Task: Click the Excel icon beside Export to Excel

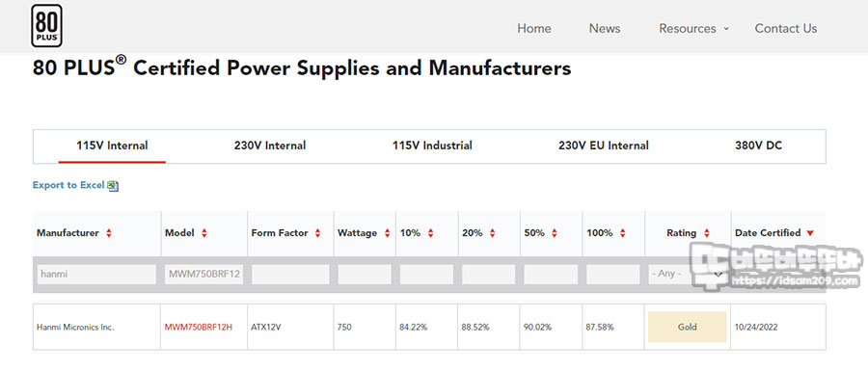Action: (113, 186)
